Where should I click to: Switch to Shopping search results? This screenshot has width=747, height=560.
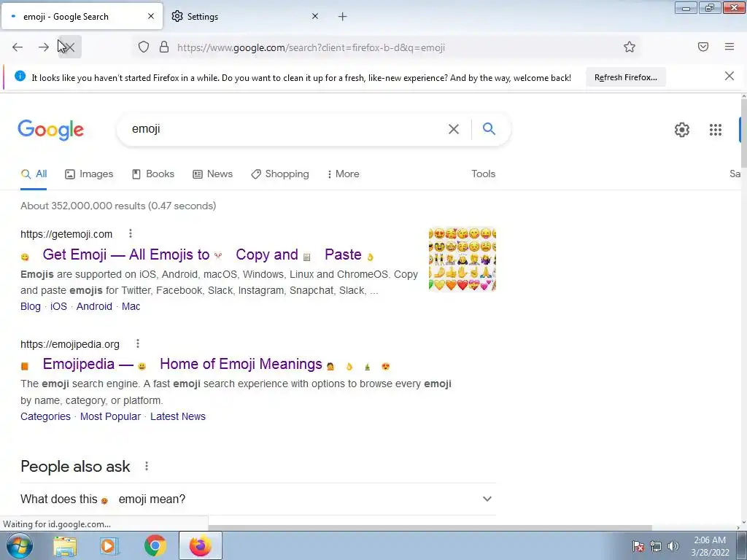coord(280,174)
